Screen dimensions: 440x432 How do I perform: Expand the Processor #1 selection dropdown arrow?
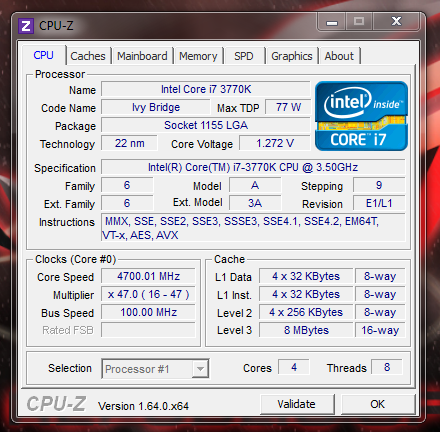click(x=200, y=369)
